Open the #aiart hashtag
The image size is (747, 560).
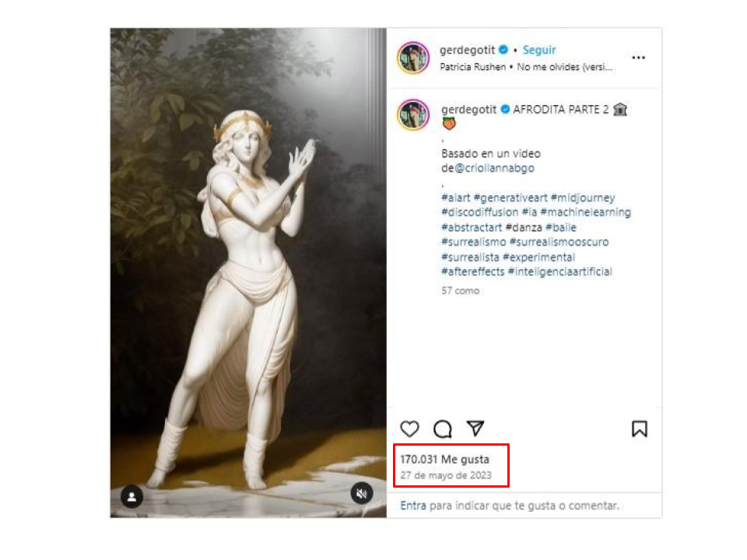pos(455,198)
